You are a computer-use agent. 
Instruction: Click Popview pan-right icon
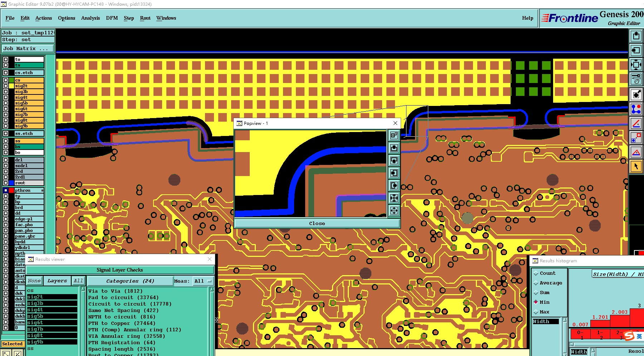394,185
